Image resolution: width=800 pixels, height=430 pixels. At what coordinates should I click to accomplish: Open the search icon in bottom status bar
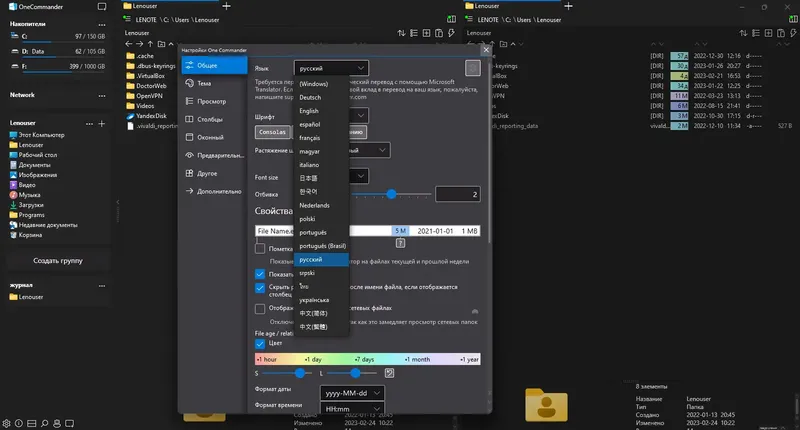pyautogui.click(x=44, y=423)
